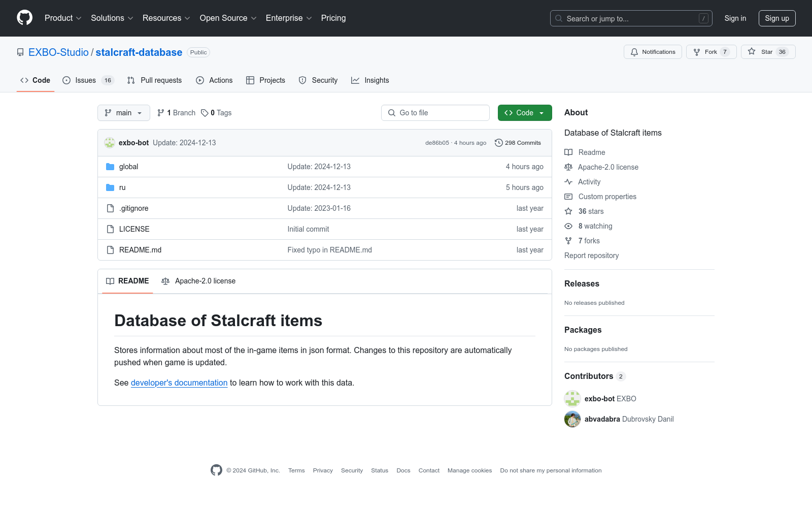Click the Go to file search field

(435, 113)
